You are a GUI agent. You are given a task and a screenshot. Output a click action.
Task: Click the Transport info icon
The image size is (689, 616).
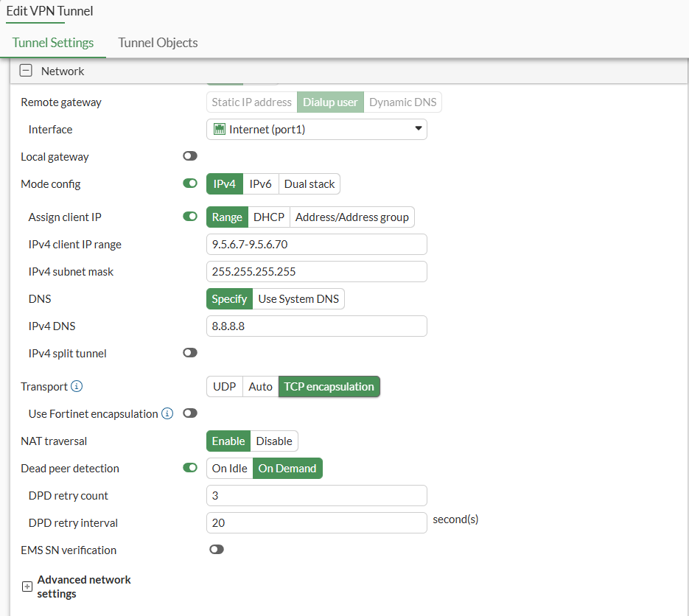coord(77,386)
